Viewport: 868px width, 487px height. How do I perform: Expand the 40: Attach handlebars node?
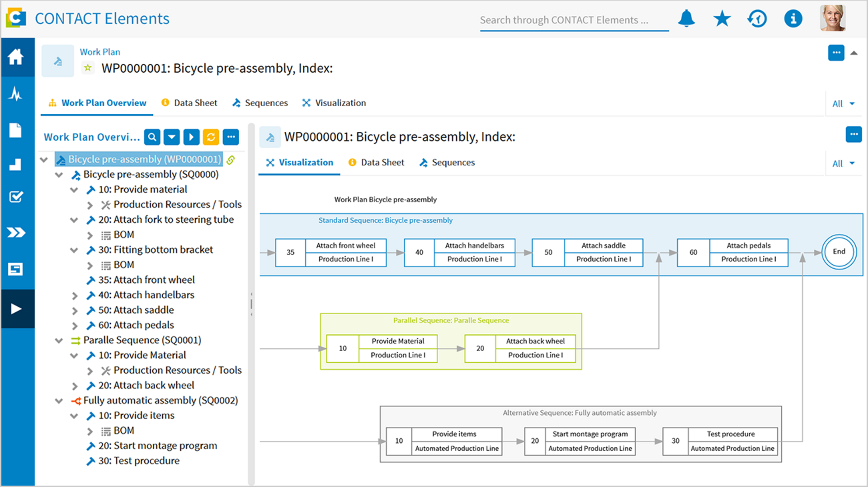(x=75, y=296)
